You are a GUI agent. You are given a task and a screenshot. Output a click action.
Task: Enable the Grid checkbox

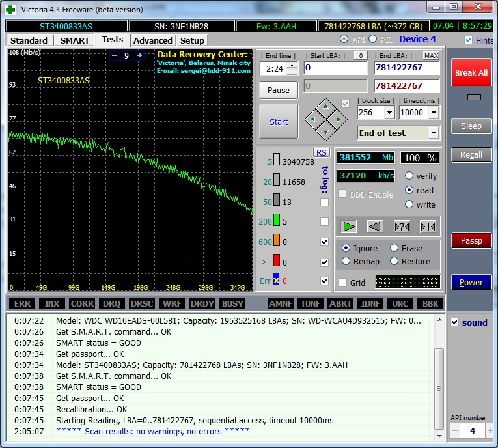343,283
